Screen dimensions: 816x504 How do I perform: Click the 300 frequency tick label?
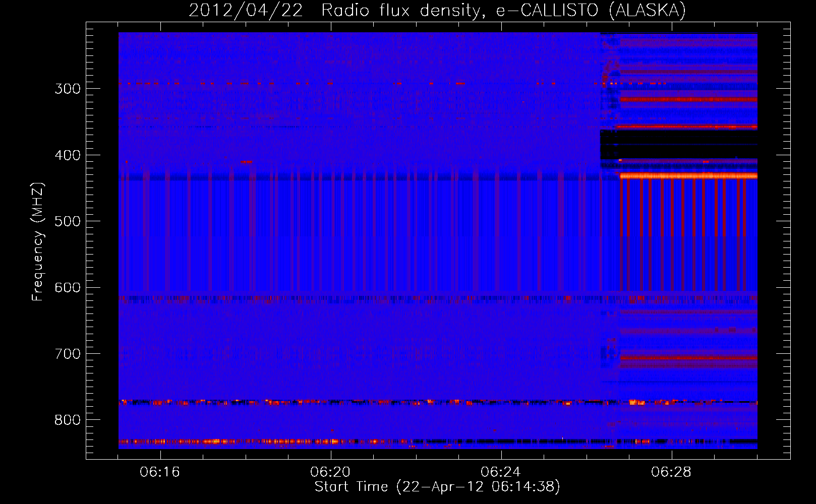68,89
